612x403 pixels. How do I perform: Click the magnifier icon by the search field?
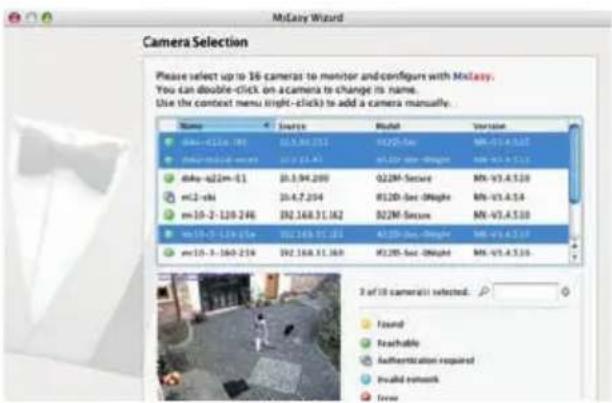(x=484, y=291)
